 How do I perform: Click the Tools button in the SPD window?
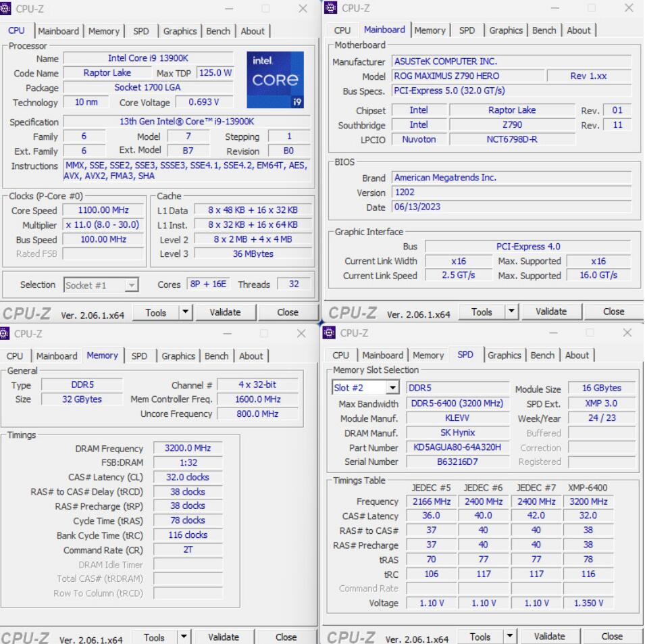(480, 636)
